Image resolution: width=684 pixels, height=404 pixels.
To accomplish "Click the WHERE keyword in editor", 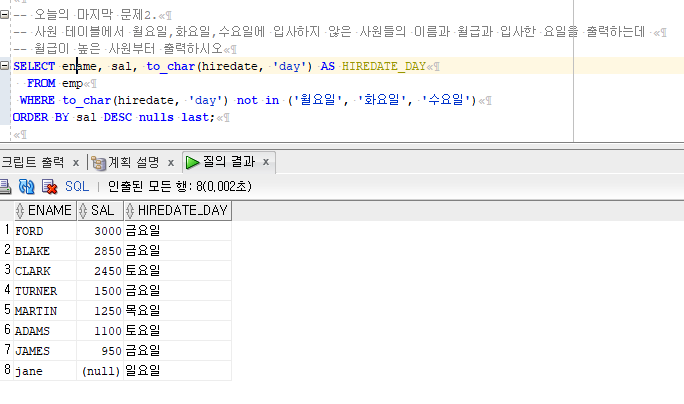I will point(37,100).
